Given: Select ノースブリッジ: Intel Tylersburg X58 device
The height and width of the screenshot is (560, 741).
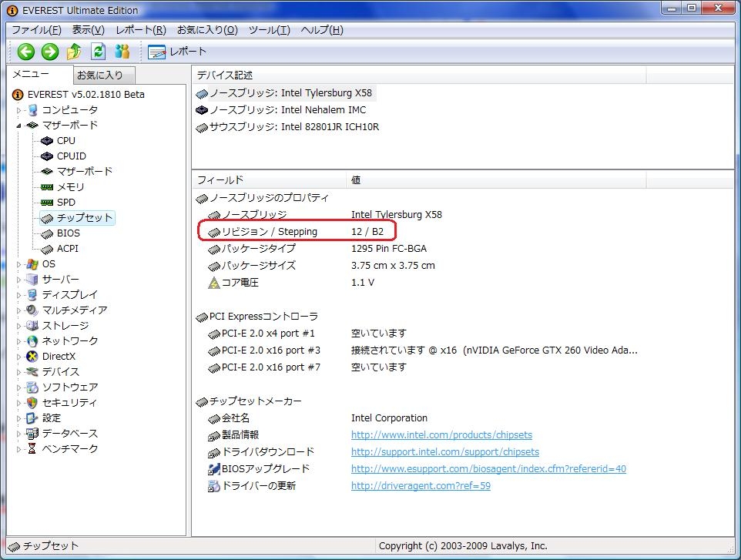Looking at the screenshot, I should pos(284,93).
